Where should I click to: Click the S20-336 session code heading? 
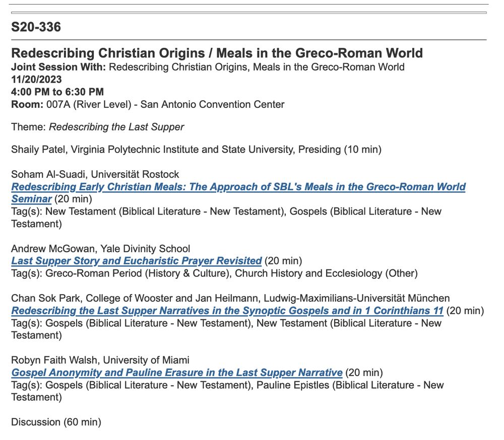click(x=36, y=27)
